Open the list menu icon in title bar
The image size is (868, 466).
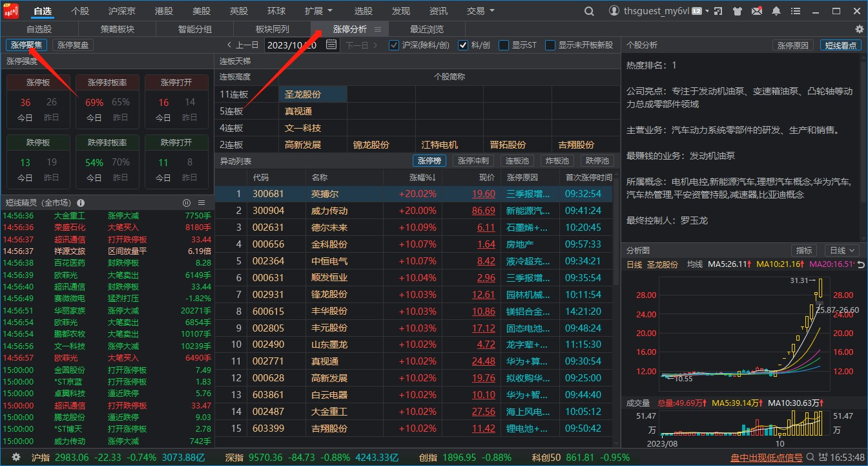tap(795, 11)
